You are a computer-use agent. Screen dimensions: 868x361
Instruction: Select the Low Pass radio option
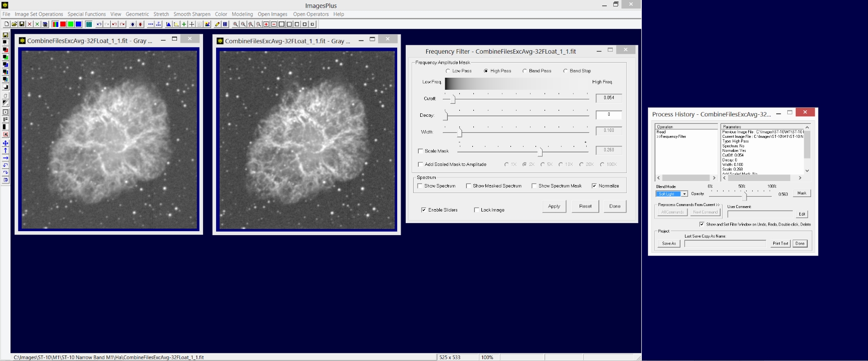[458, 71]
